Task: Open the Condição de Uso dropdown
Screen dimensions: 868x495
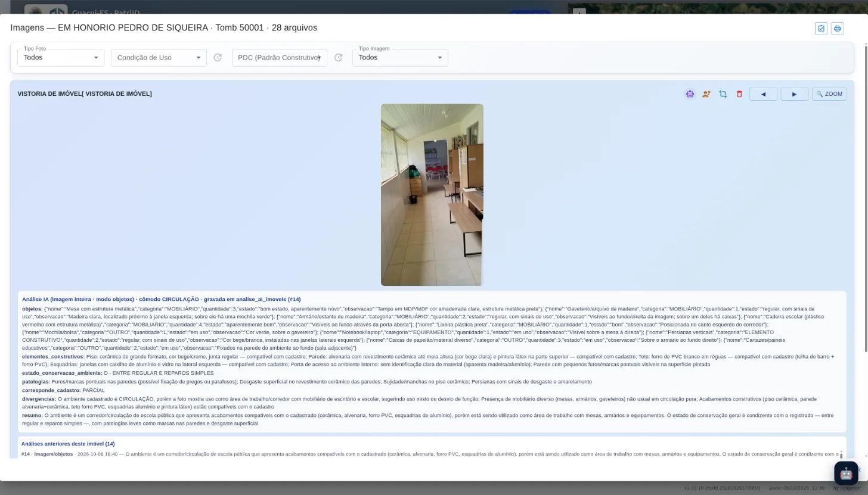Action: coord(159,58)
